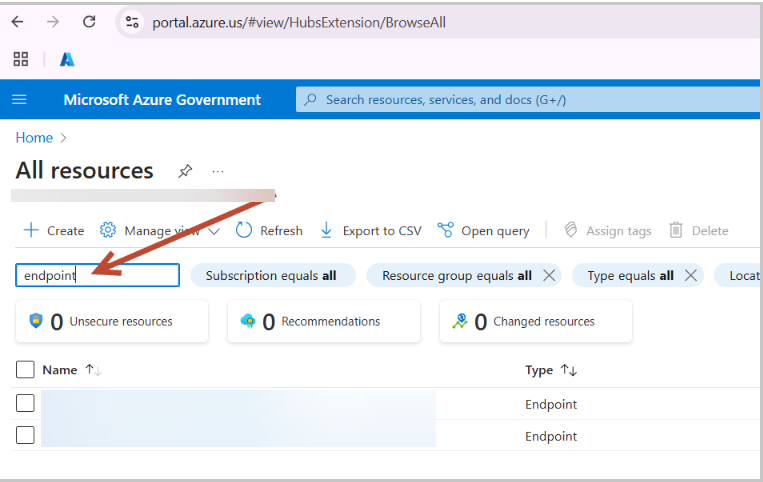Click the filter field containing endpoint
This screenshot has height=482, width=763.
point(97,275)
